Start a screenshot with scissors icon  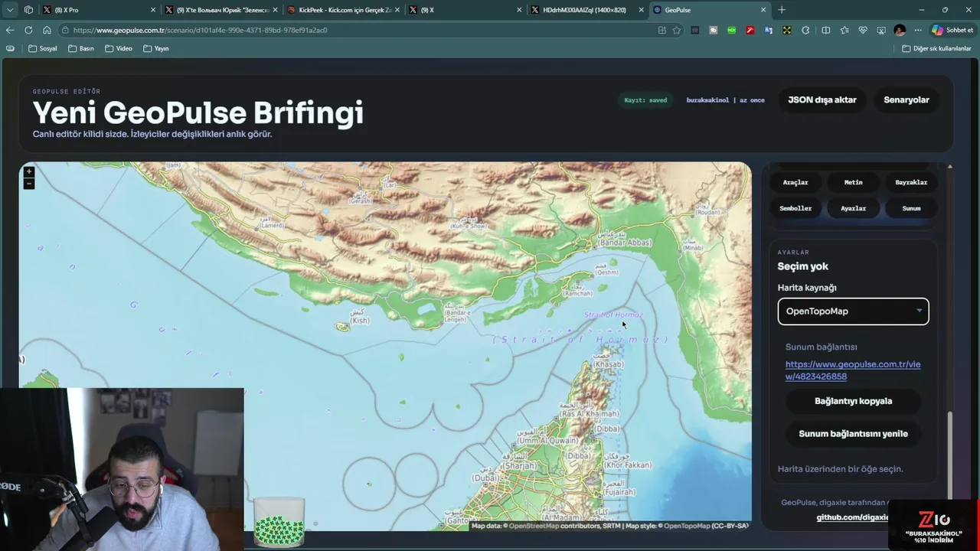pos(881,30)
